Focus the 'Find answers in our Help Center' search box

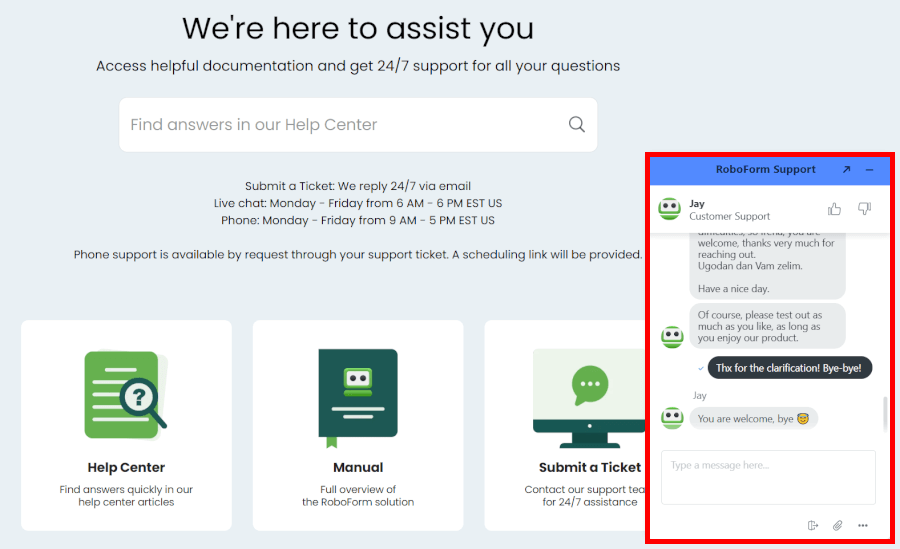(x=358, y=125)
